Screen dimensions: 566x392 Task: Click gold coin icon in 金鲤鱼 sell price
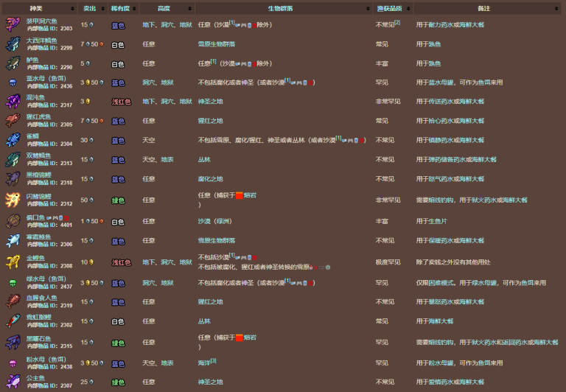tap(91, 262)
